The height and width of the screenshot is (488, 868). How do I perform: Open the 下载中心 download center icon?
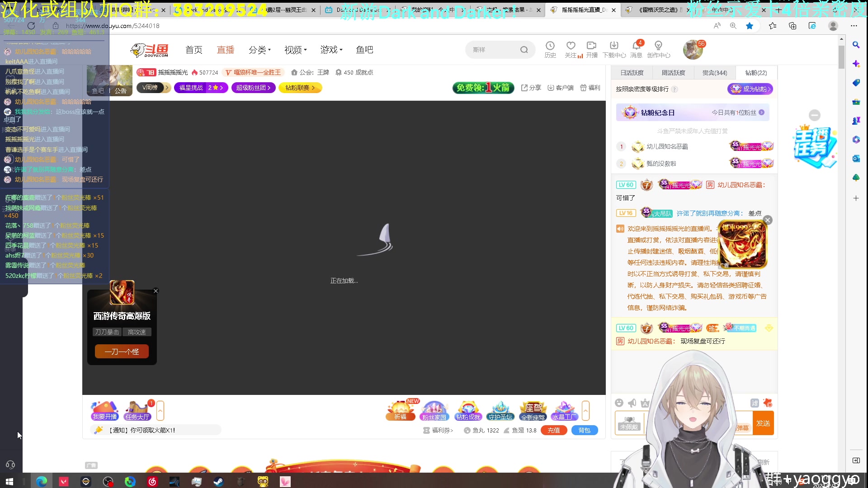(x=614, y=49)
